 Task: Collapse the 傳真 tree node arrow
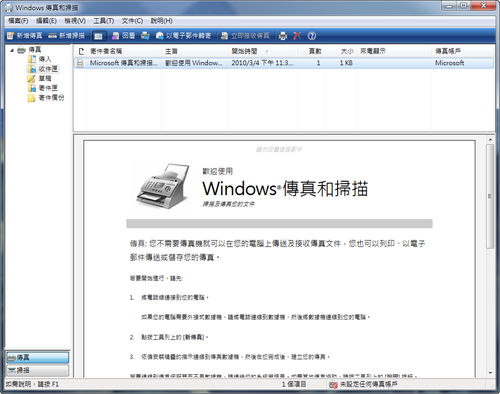click(12, 50)
